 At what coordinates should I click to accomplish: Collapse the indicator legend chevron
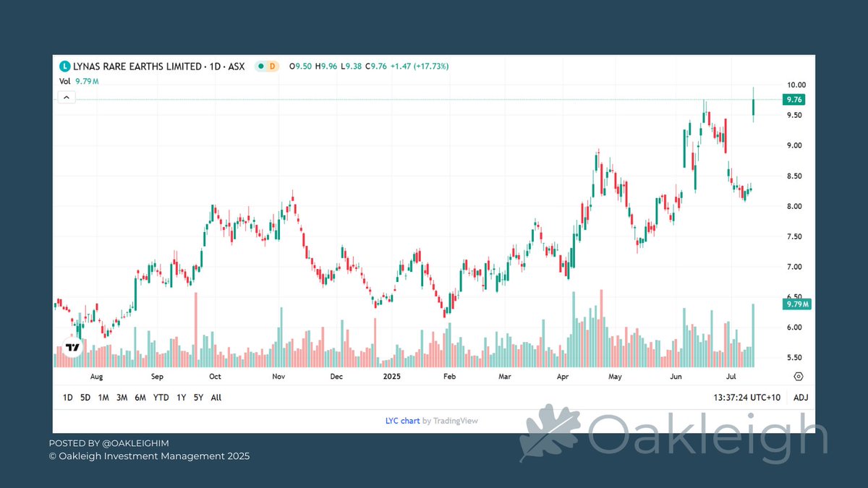pyautogui.click(x=66, y=97)
